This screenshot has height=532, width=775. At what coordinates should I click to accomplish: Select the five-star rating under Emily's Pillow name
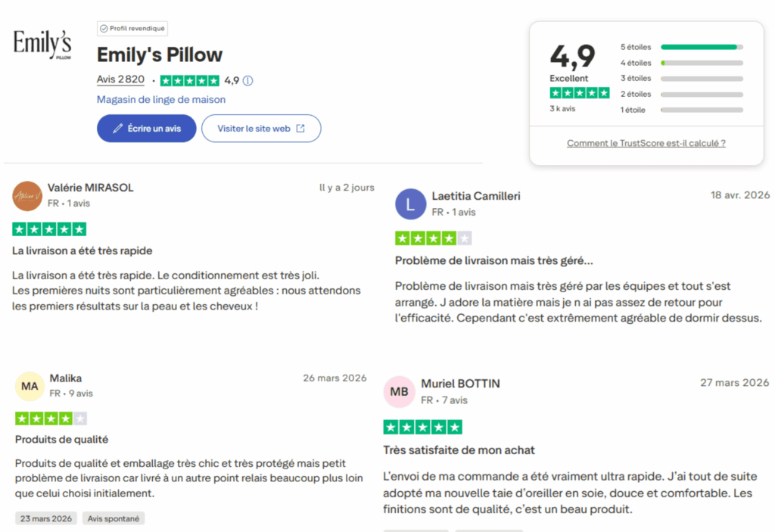(190, 79)
